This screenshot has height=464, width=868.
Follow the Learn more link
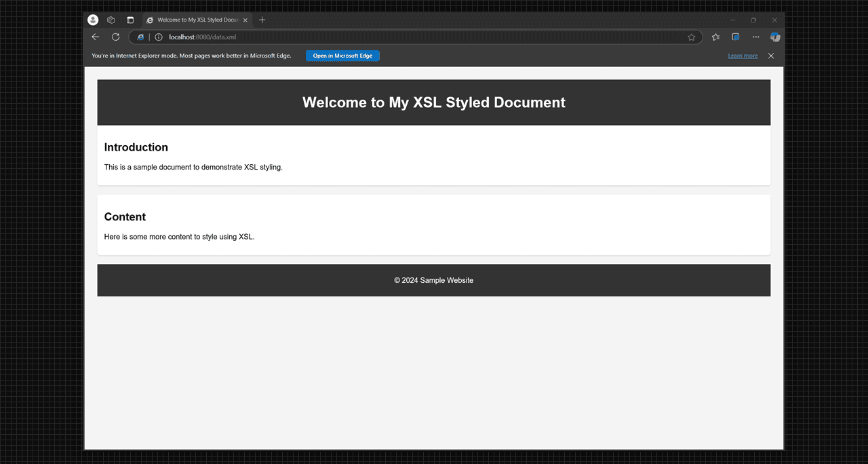click(x=743, y=56)
